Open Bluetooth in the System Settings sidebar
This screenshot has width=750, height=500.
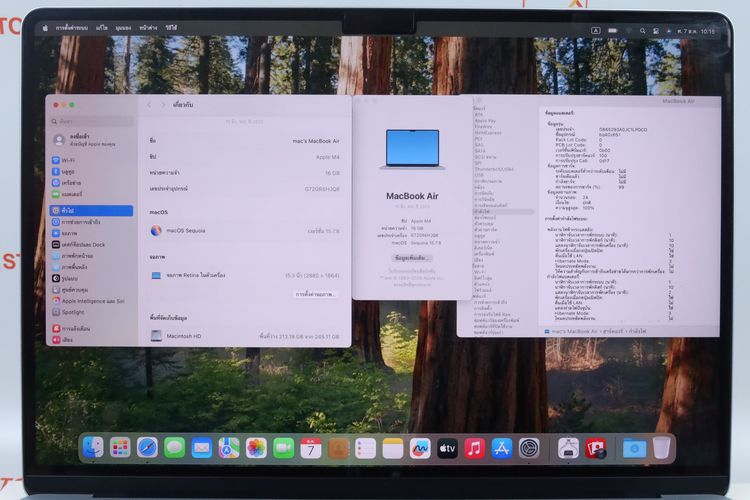(91, 171)
